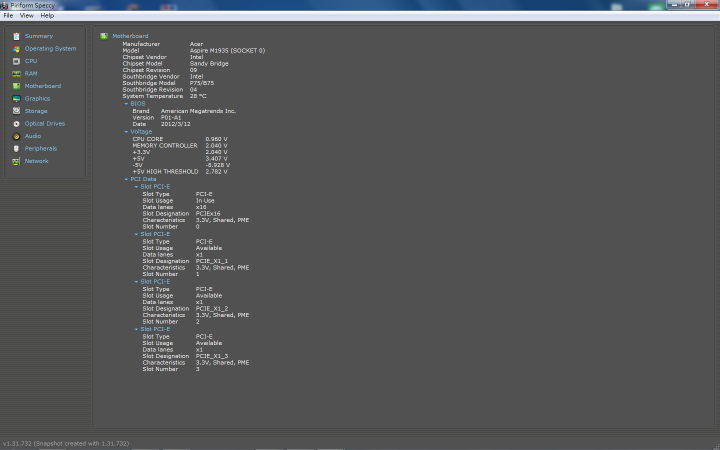Collapse the PCI Data section
The width and height of the screenshot is (720, 450).
(x=126, y=180)
